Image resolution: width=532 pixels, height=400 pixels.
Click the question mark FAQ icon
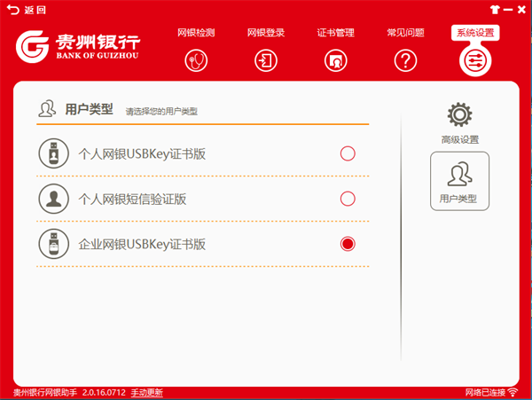(x=406, y=60)
